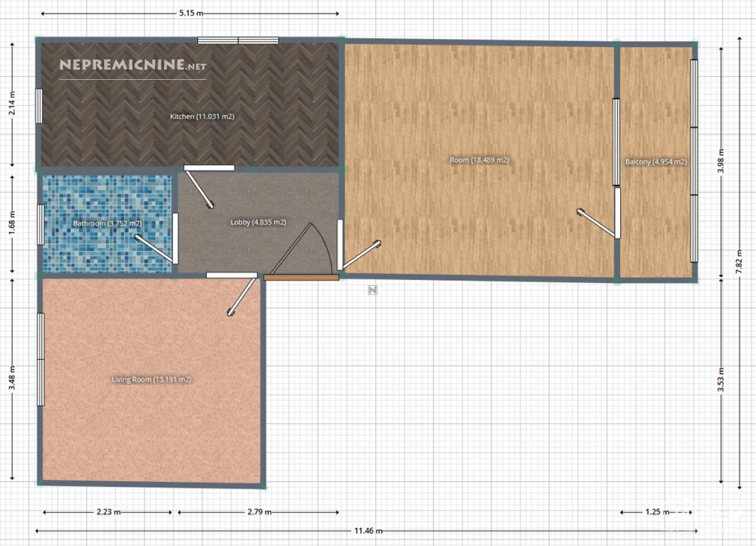Click the Living Room door
The width and height of the screenshot is (756, 546).
(x=232, y=275)
